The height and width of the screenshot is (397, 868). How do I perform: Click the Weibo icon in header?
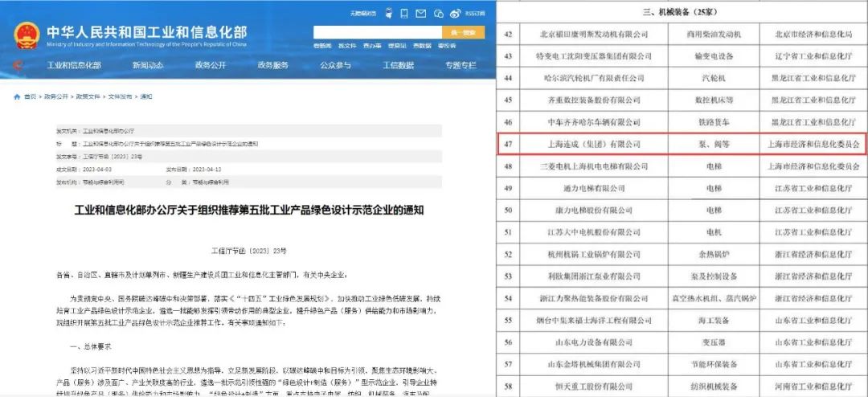click(x=457, y=13)
